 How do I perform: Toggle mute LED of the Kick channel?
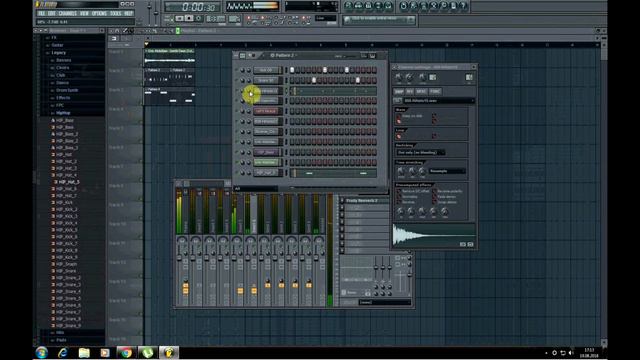pyautogui.click(x=236, y=70)
